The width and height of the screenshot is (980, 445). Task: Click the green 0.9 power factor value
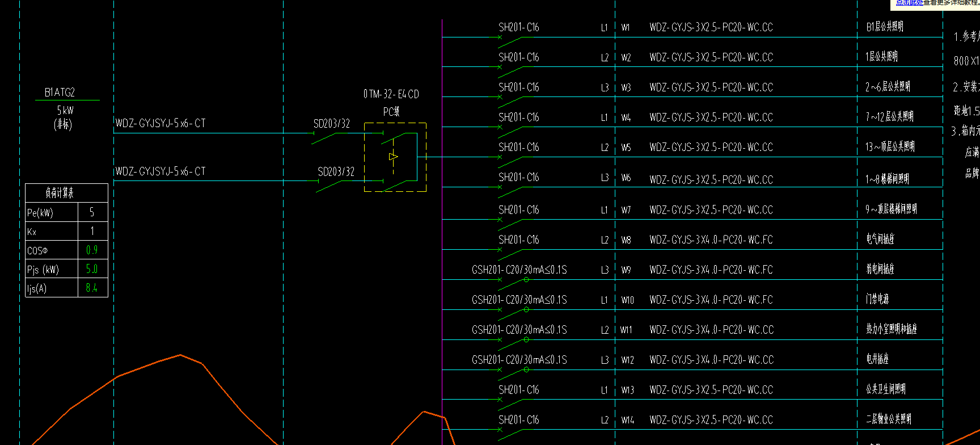click(92, 250)
